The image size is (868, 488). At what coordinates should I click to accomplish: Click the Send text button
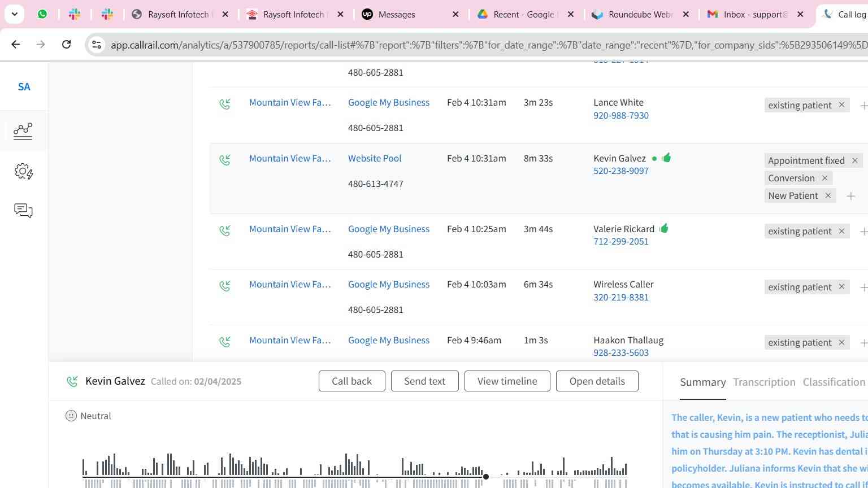[x=424, y=381]
